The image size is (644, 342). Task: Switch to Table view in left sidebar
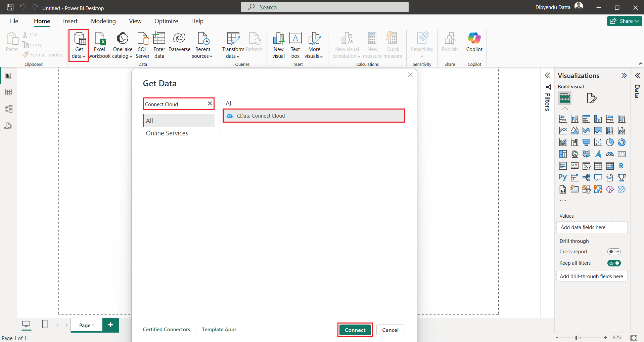click(x=8, y=92)
